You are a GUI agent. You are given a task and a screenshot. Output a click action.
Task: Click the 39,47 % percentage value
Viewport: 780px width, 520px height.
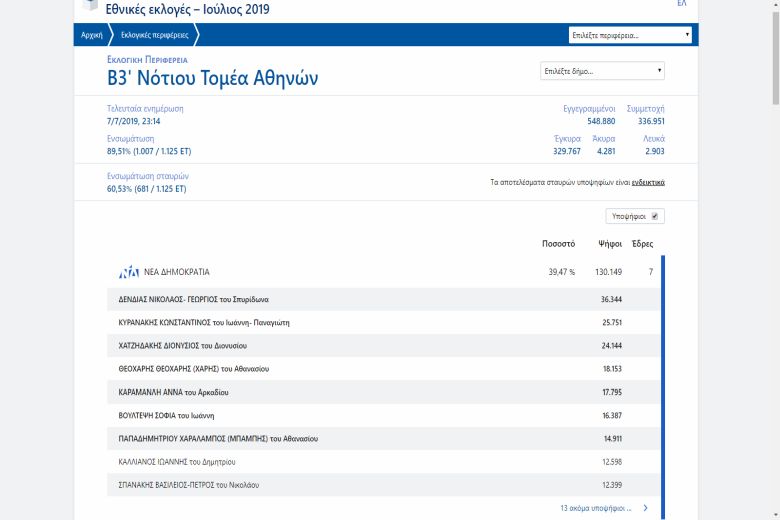pos(562,272)
